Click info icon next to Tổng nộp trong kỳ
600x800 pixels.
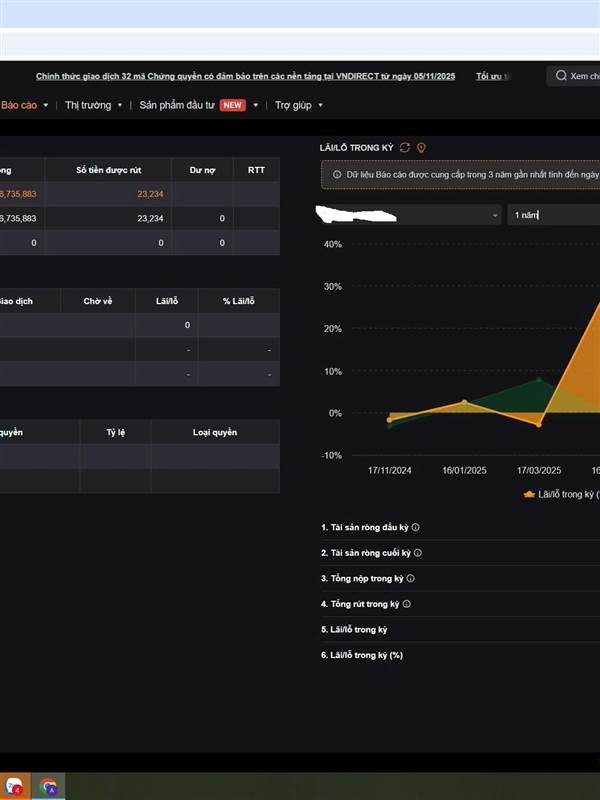tap(411, 578)
